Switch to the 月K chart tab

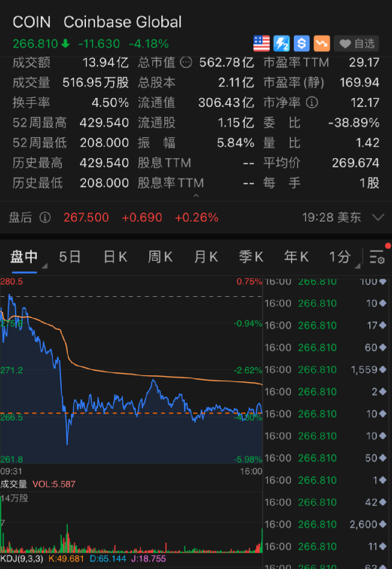click(206, 257)
